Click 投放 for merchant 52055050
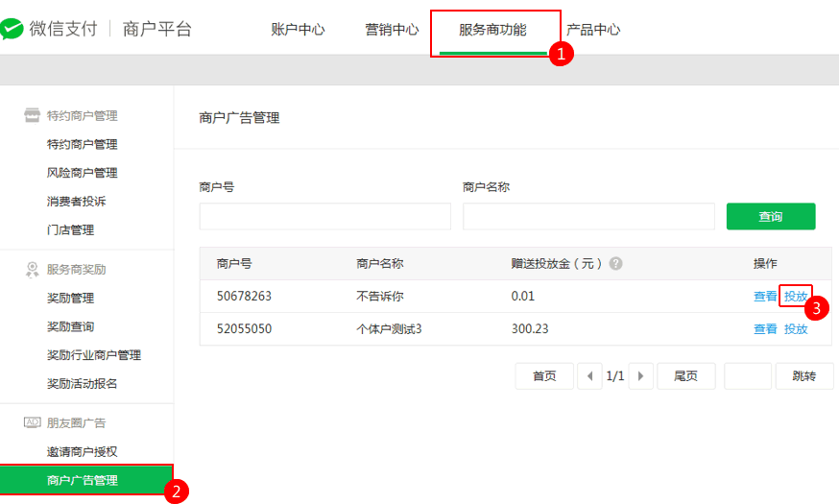The width and height of the screenshot is (839, 504). click(x=796, y=328)
